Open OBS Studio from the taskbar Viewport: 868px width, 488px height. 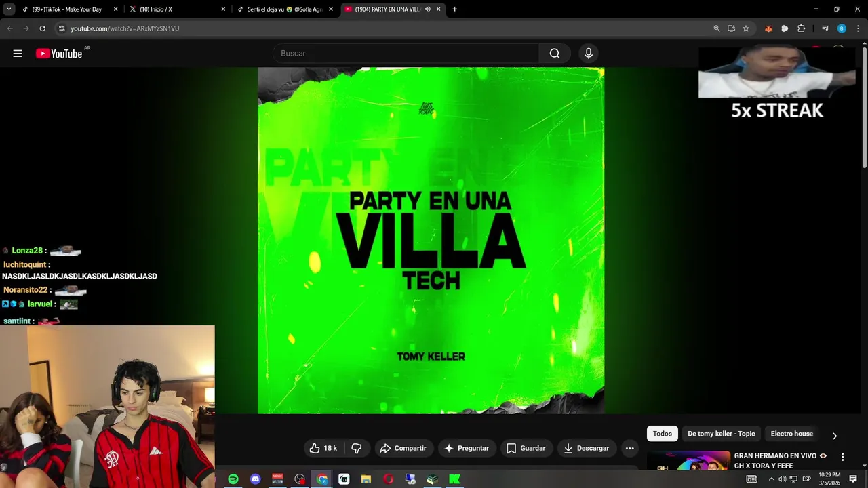(300, 479)
